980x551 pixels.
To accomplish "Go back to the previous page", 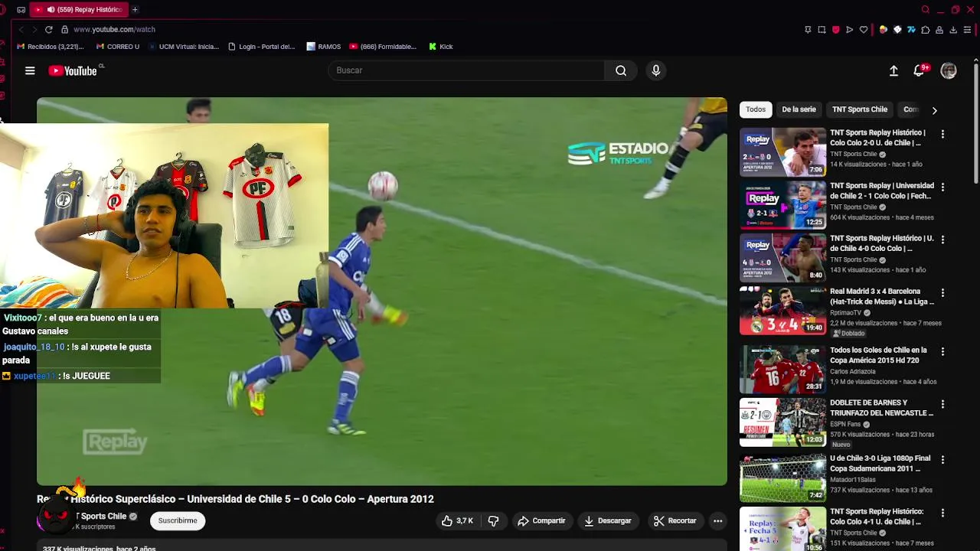I will pyautogui.click(x=21, y=29).
